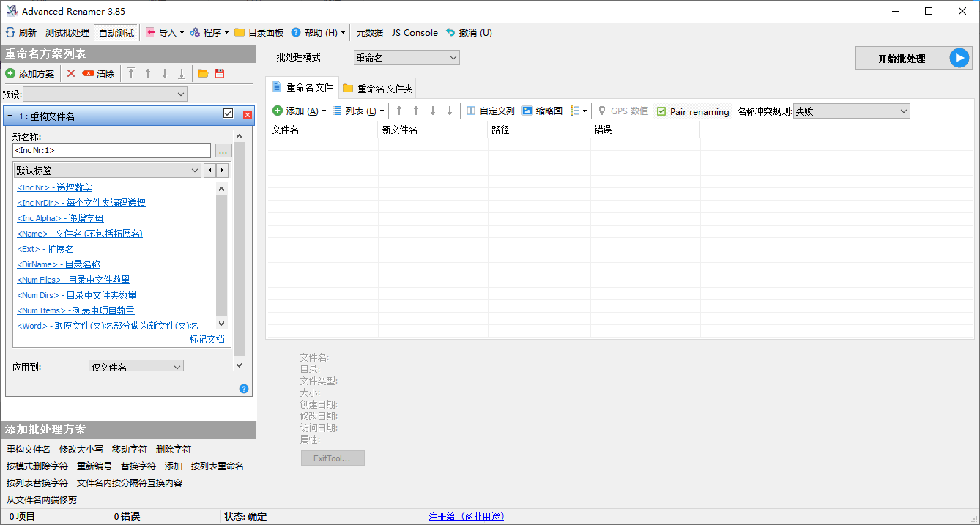
Task: Open the JS Console
Action: (x=415, y=33)
